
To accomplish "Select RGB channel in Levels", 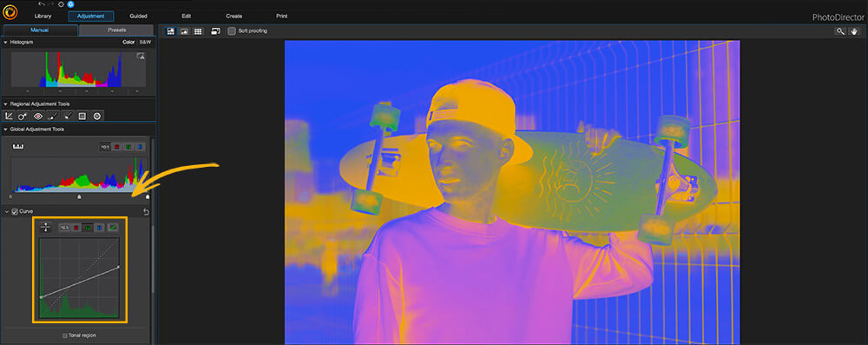I will click(105, 147).
